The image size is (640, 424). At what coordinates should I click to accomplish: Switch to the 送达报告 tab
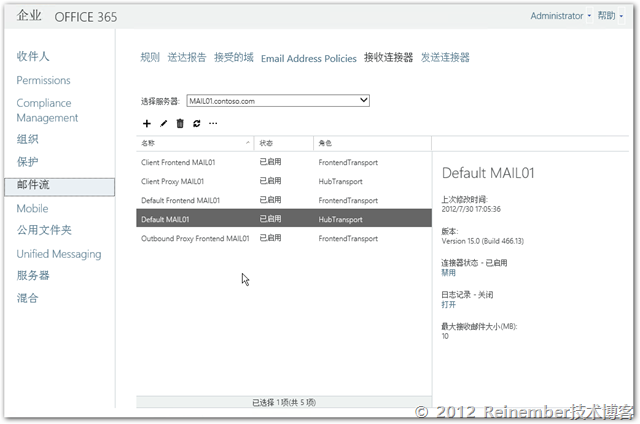pyautogui.click(x=187, y=58)
